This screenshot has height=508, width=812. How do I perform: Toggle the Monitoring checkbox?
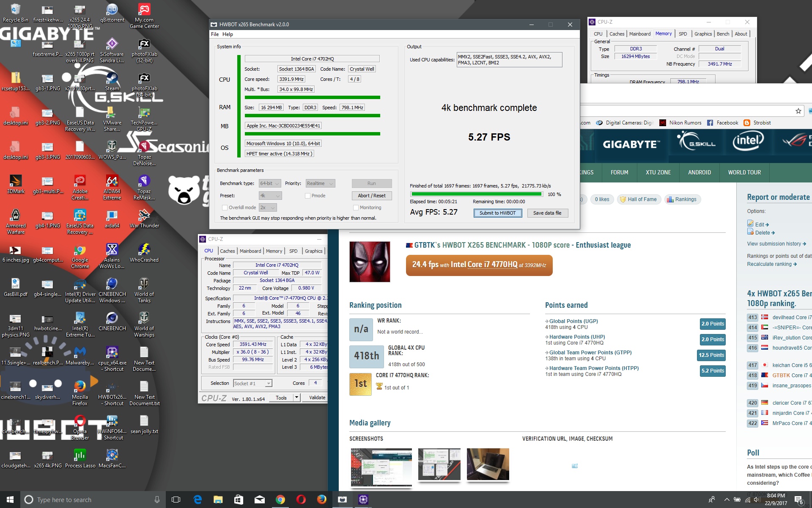[356, 207]
